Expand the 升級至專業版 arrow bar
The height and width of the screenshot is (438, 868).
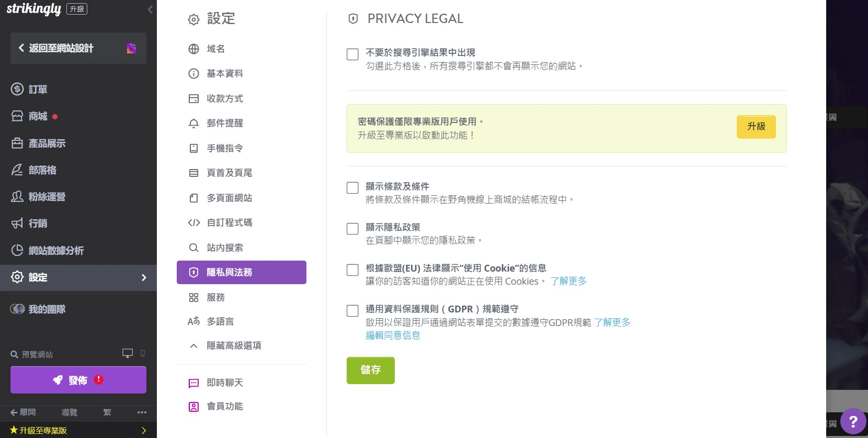click(x=78, y=430)
